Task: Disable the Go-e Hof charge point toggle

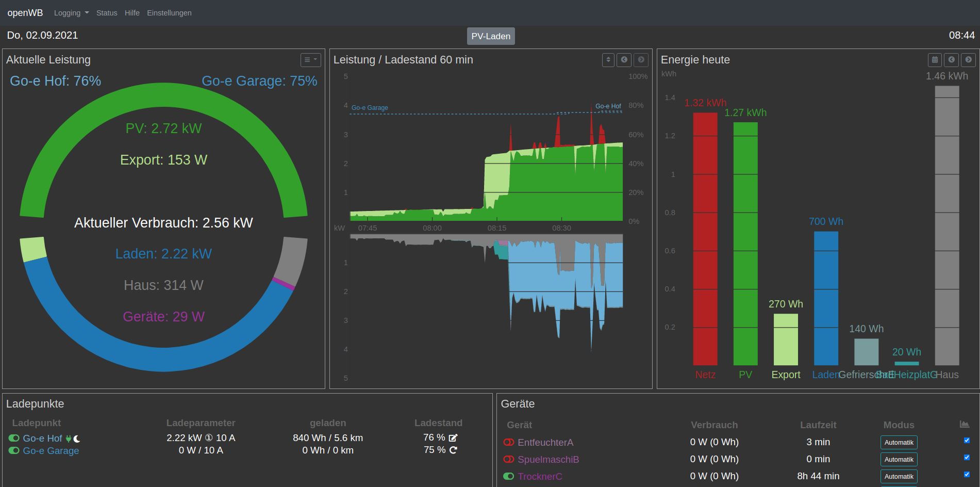Action: tap(14, 439)
